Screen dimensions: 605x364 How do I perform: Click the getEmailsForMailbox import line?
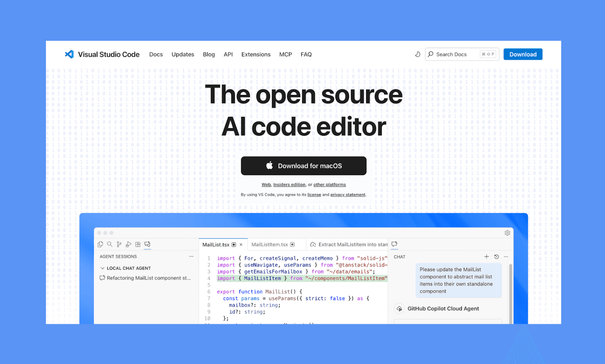click(x=296, y=271)
